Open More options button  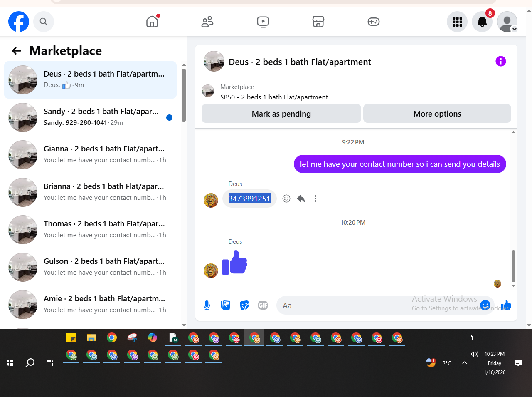437,114
